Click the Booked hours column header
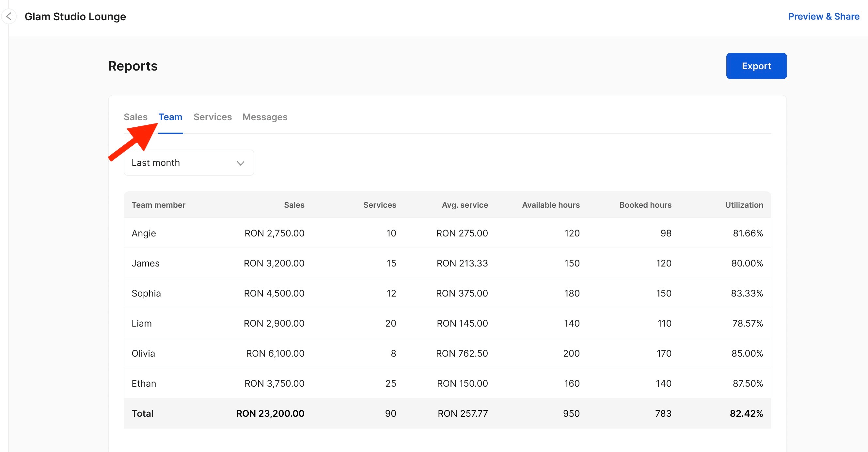The width and height of the screenshot is (868, 452). pyautogui.click(x=645, y=205)
